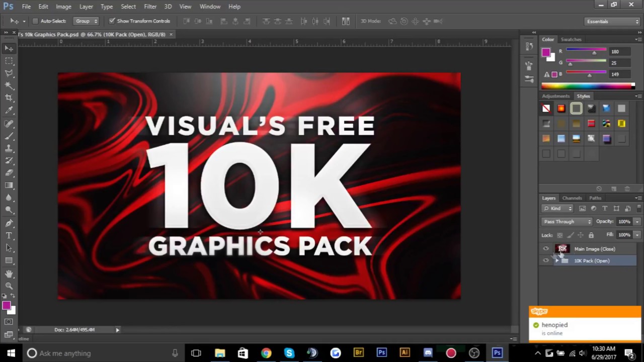
Task: Select the Path Selection tool
Action: tap(9, 248)
